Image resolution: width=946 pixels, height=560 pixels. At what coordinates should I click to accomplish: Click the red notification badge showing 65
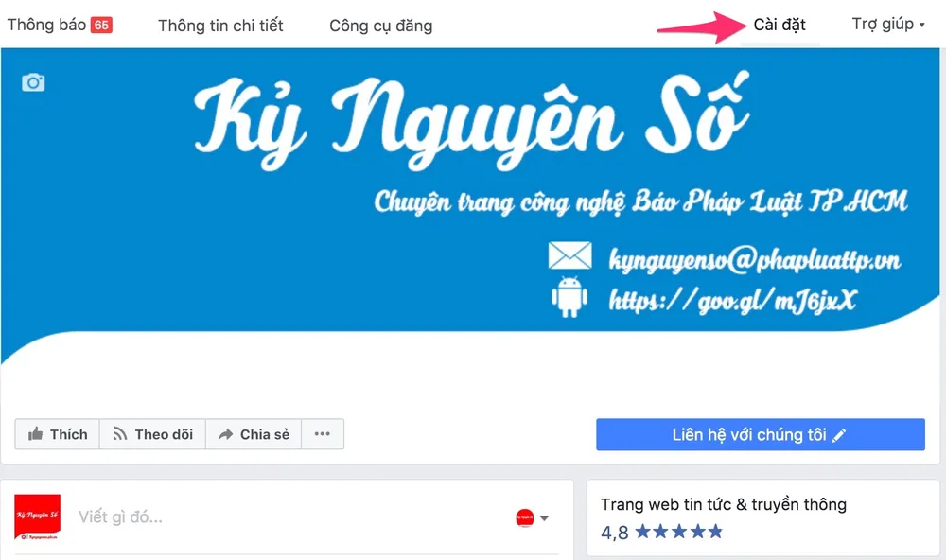click(101, 25)
